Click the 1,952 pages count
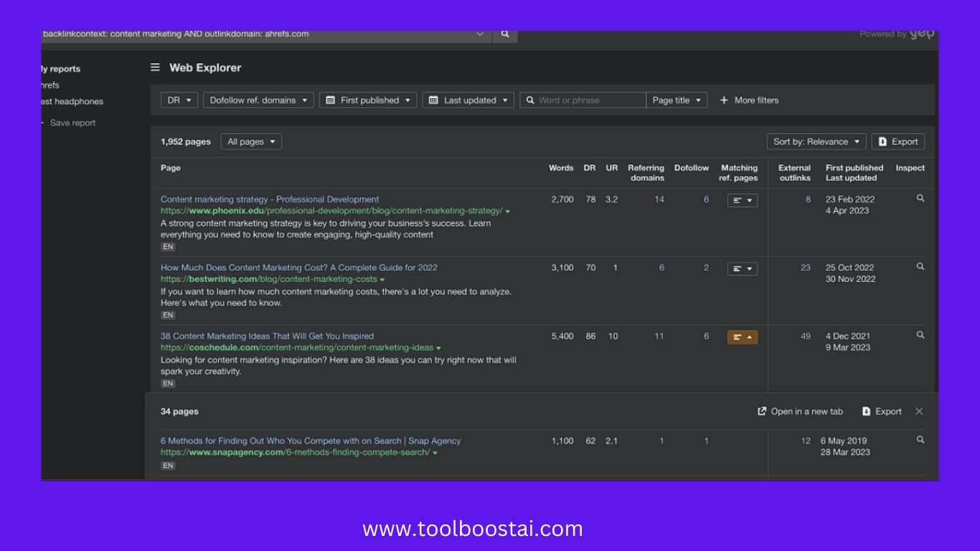980x551 pixels. tap(186, 142)
